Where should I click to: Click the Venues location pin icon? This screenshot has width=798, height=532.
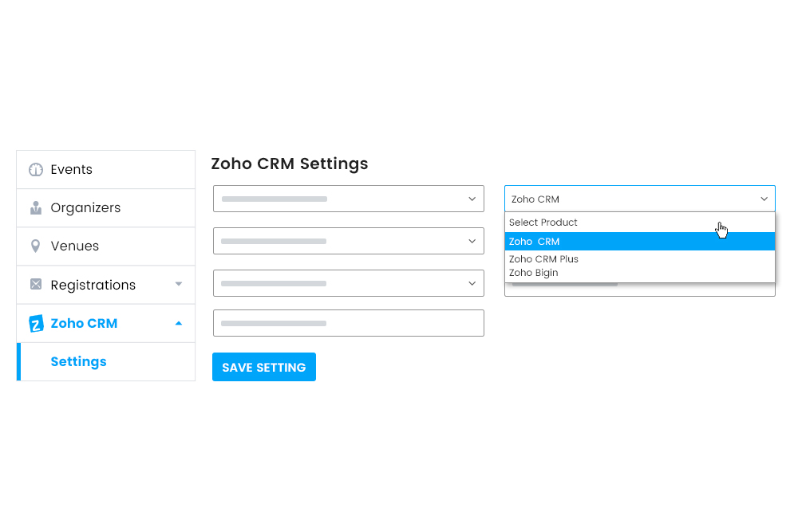tap(36, 246)
